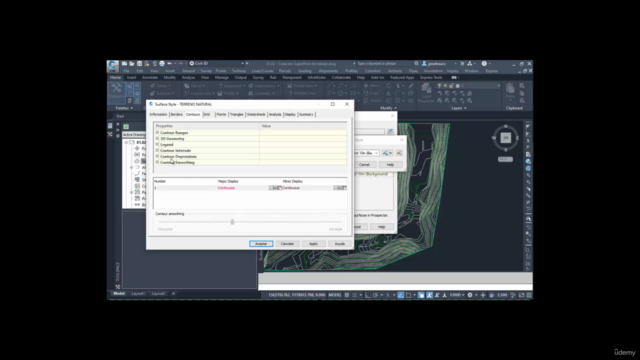Open Minor Display linetype picker button
The height and width of the screenshot is (360, 640).
pos(340,188)
